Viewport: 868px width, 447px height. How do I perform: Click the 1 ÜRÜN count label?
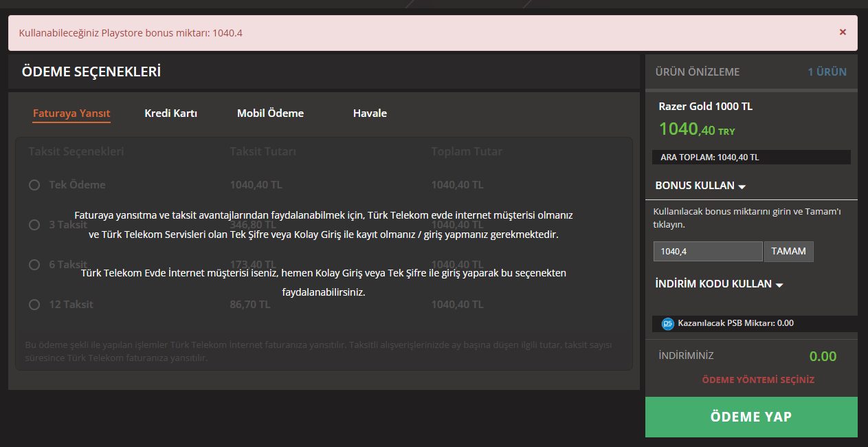click(x=827, y=72)
